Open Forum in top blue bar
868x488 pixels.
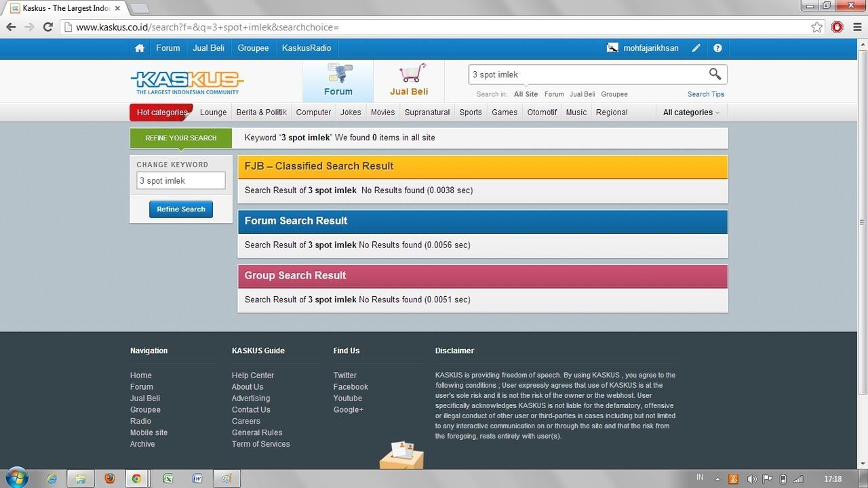pos(168,48)
